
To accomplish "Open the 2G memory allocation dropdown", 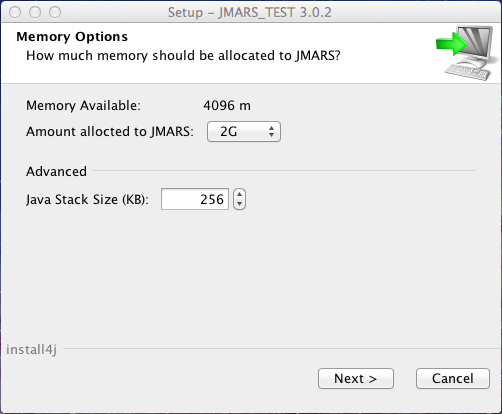I will [x=244, y=132].
